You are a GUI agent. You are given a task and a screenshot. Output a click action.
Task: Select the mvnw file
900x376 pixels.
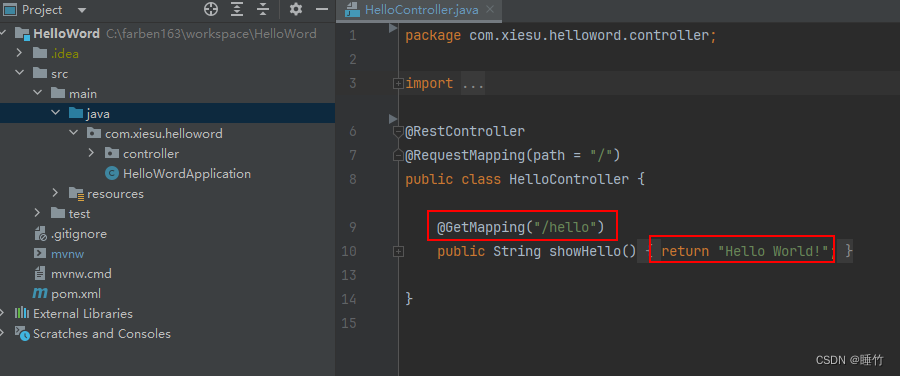[x=68, y=254]
